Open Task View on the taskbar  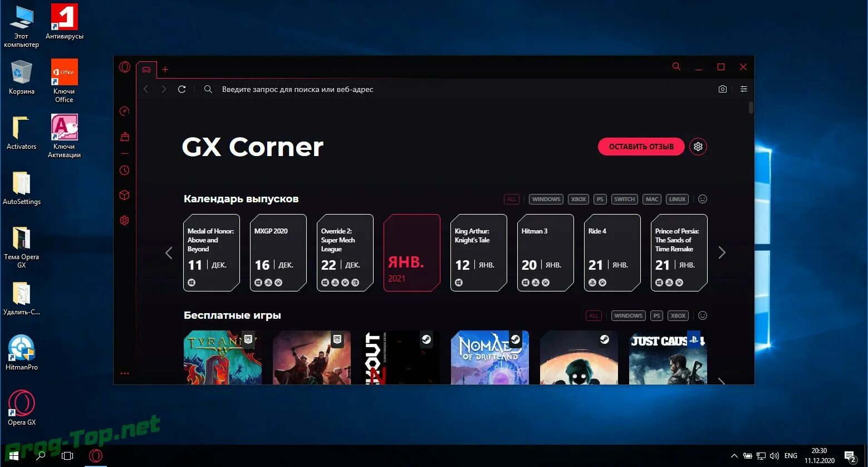coord(67,456)
